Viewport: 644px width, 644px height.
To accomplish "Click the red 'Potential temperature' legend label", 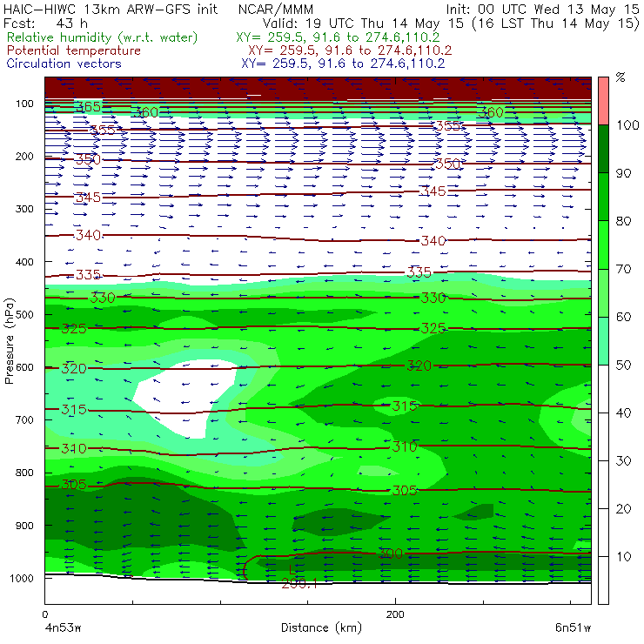I will 74,50.
